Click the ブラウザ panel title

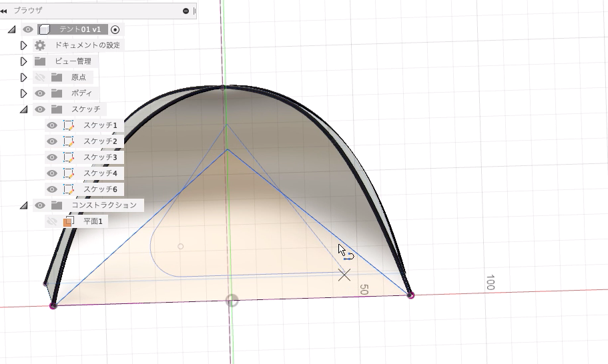click(28, 11)
